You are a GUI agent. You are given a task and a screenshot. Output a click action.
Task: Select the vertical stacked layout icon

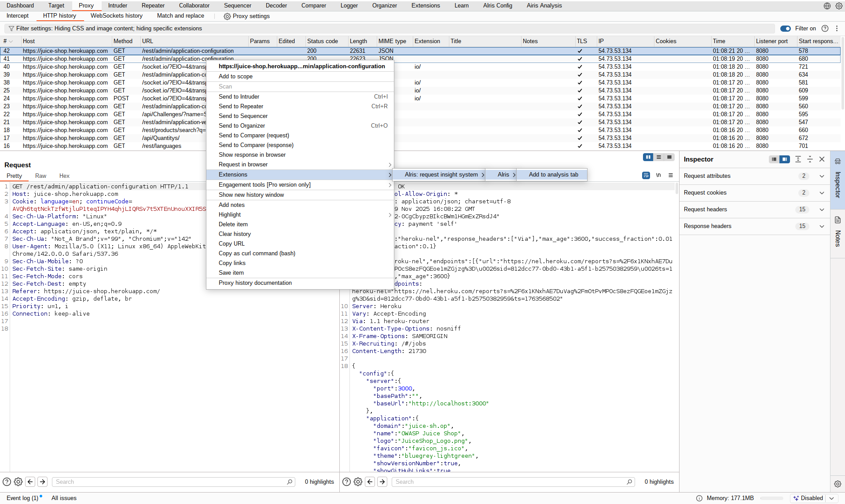tap(659, 157)
